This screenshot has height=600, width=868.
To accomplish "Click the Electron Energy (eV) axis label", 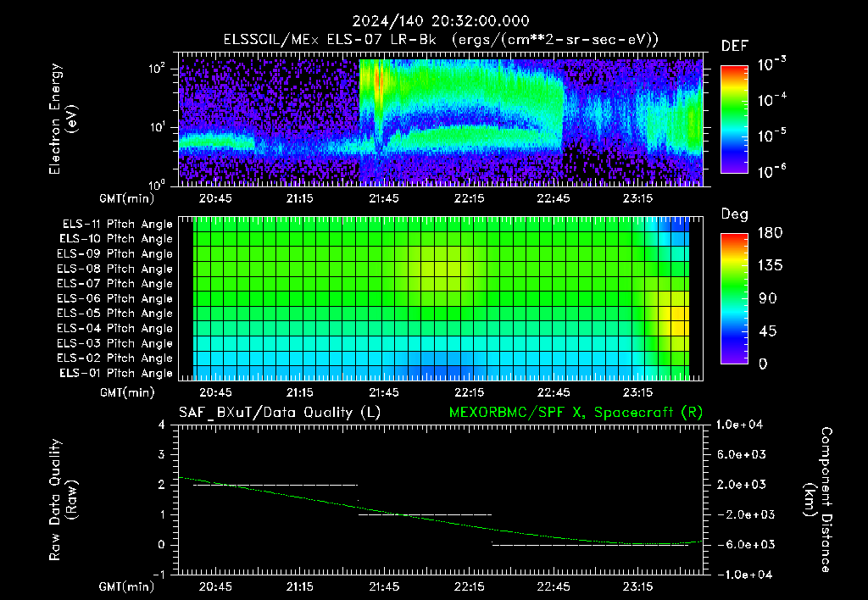I will 63,119.
